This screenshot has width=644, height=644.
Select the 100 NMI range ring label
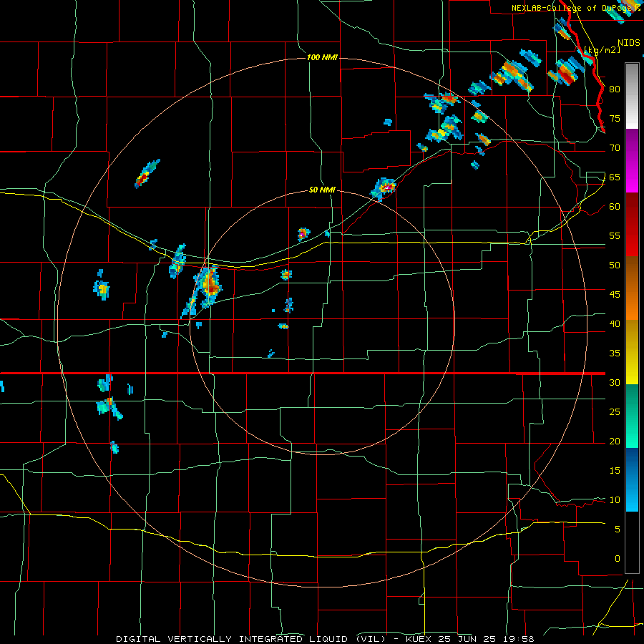pyautogui.click(x=322, y=57)
